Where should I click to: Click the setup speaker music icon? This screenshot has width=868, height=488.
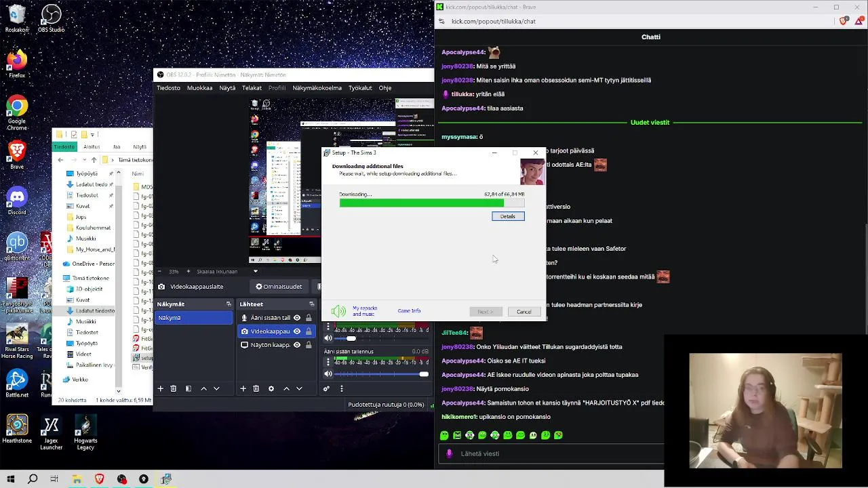(x=338, y=311)
